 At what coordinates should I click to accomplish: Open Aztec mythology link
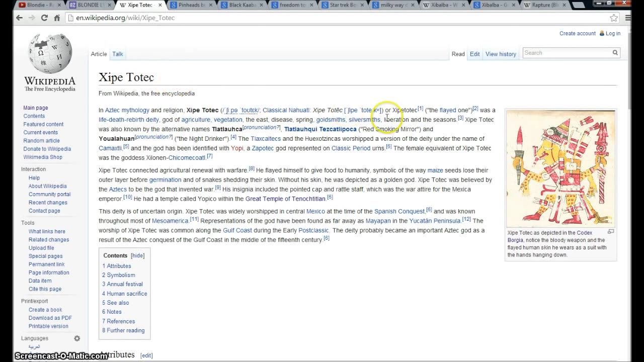click(127, 110)
